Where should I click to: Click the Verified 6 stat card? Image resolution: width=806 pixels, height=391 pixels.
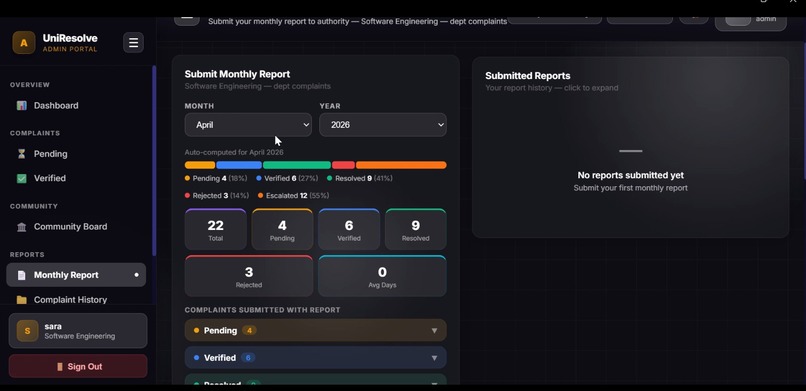pos(349,229)
